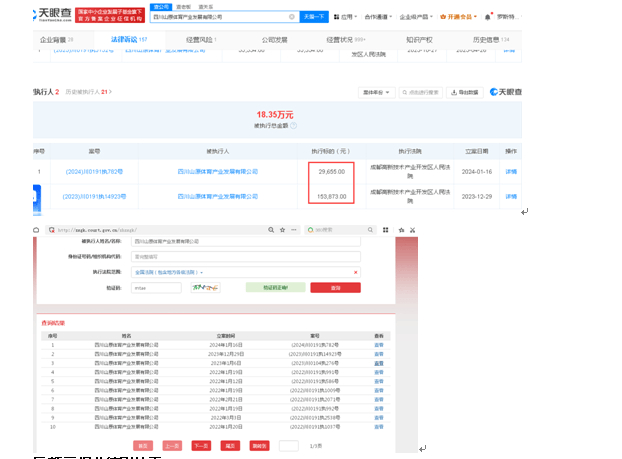Switch to the 历史信息 tab
Screen dimensions: 622x459
(491, 40)
